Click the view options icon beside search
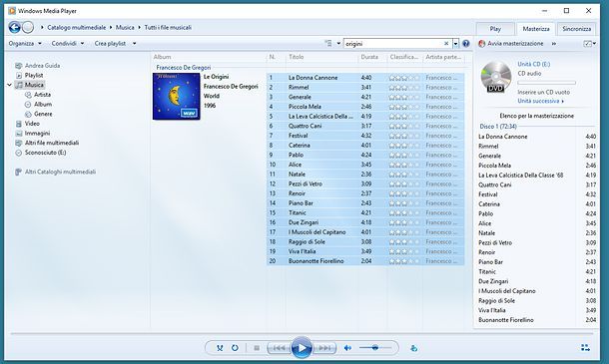This screenshot has width=609, height=364. [328, 44]
